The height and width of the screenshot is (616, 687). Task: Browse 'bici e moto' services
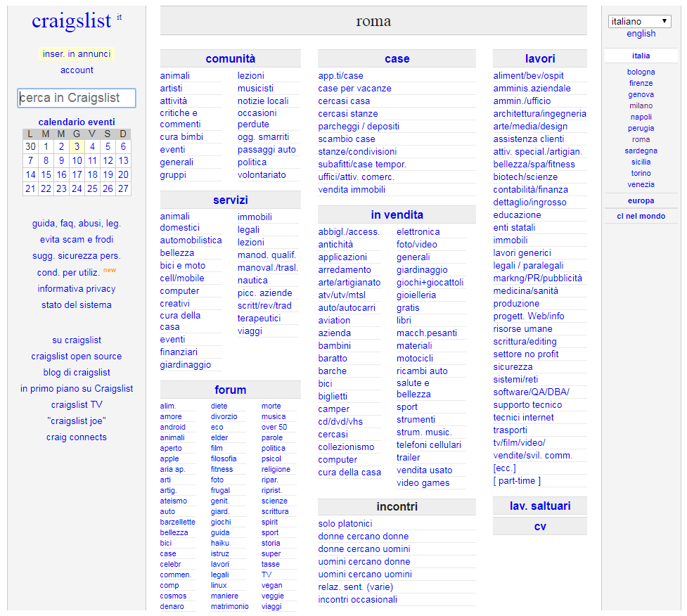pos(183,266)
